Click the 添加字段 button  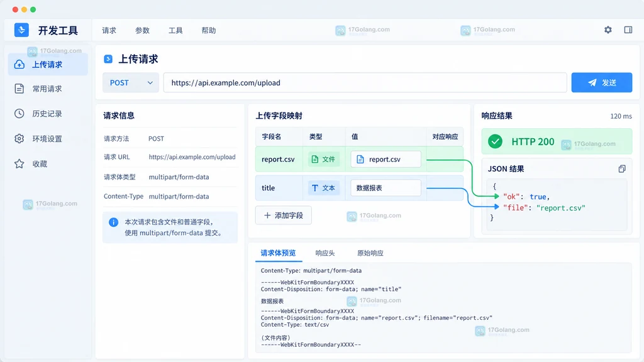(x=284, y=216)
